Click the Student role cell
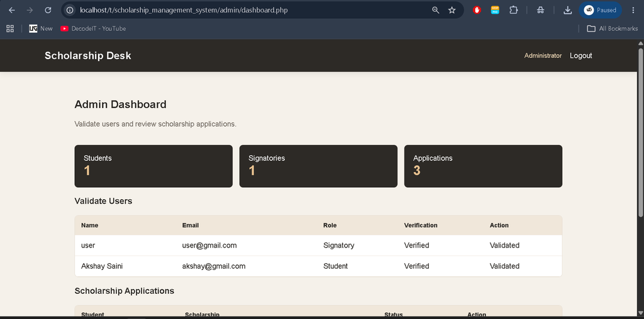This screenshot has height=319, width=644. coord(335,266)
